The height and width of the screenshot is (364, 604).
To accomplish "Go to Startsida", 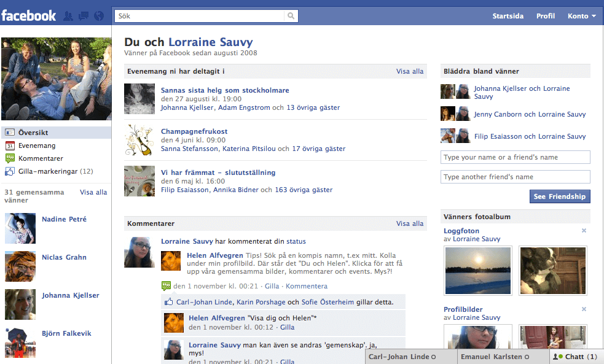I will coord(508,16).
